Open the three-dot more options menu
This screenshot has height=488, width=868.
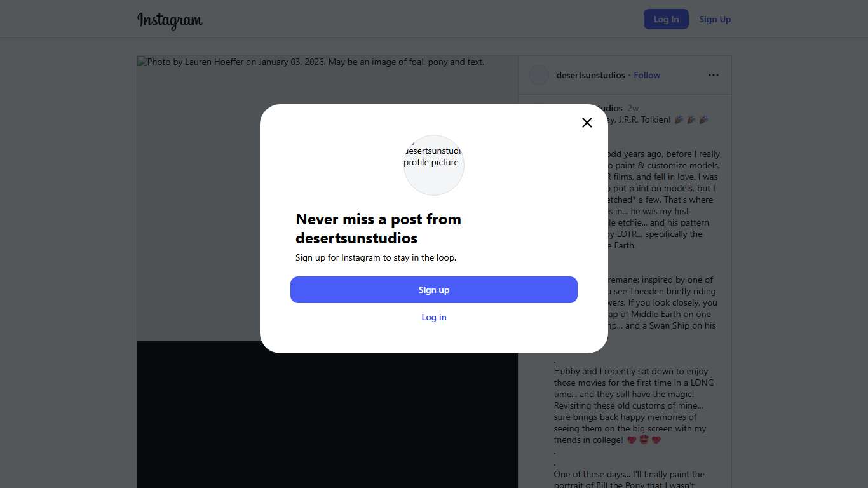[714, 75]
